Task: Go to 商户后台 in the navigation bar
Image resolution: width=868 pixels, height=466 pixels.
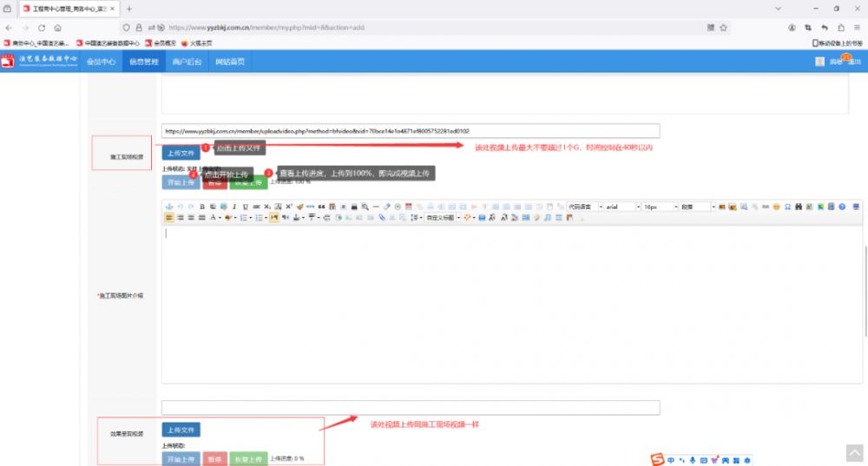Action: pyautogui.click(x=187, y=62)
